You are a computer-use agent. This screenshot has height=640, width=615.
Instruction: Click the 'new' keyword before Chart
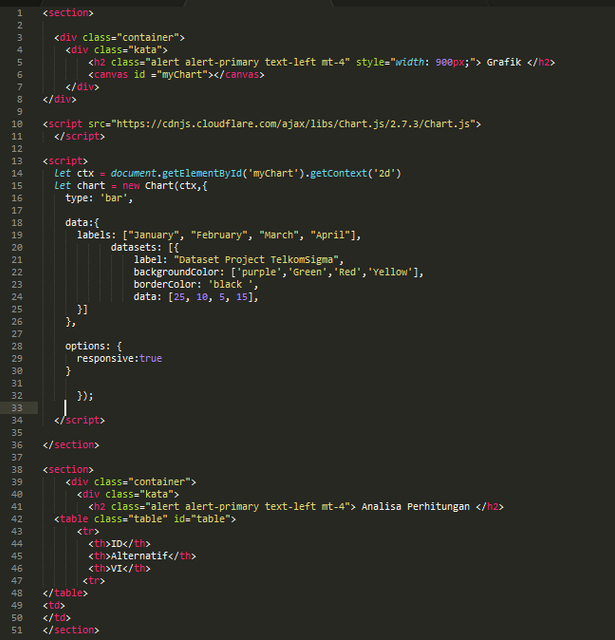pyautogui.click(x=131, y=186)
